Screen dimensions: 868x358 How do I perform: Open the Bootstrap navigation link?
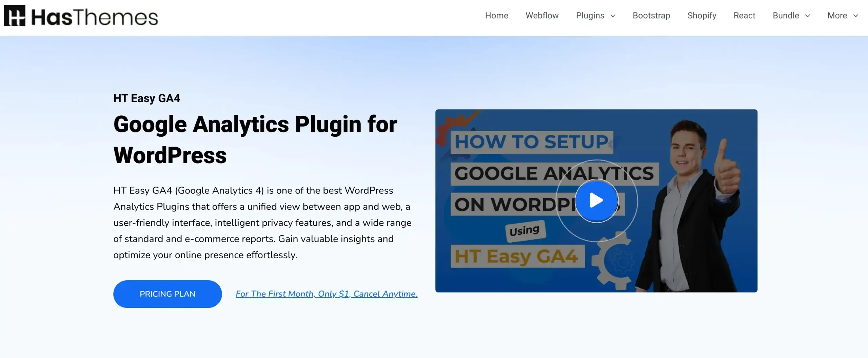pos(651,16)
